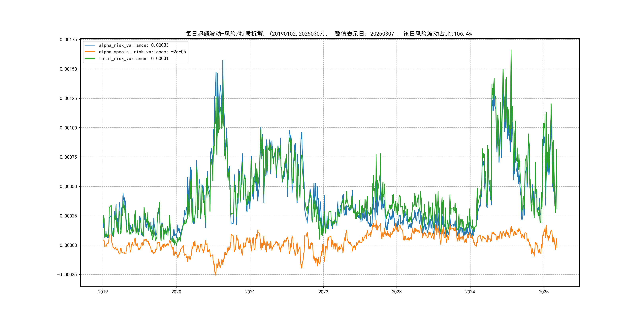Click the -0.00025 y-axis tick label
644x322 pixels.
click(67, 274)
